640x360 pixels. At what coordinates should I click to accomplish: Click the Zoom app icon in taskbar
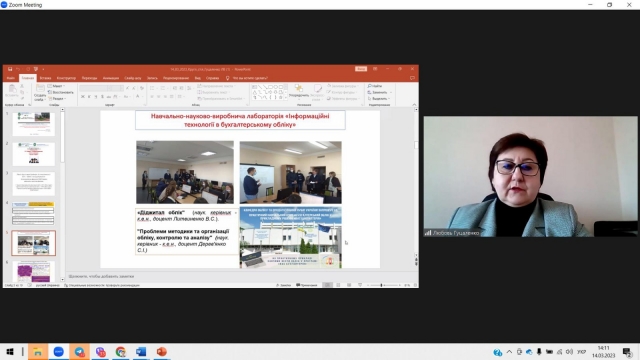pyautogui.click(x=58, y=351)
